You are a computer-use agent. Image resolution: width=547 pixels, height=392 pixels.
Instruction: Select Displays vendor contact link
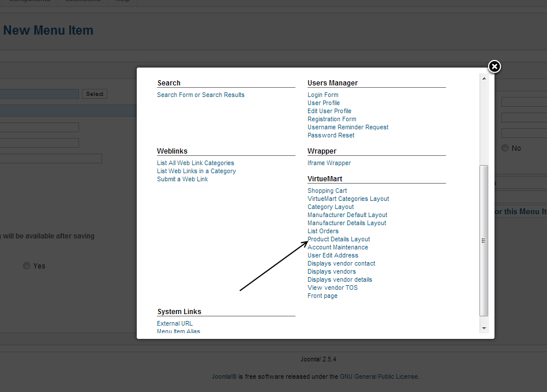[x=341, y=263]
